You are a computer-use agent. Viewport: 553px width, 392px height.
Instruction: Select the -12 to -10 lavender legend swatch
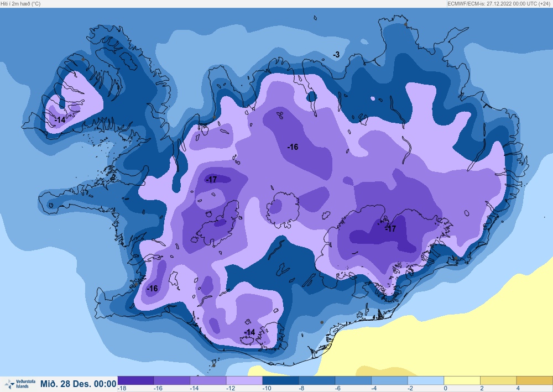pos(244,380)
